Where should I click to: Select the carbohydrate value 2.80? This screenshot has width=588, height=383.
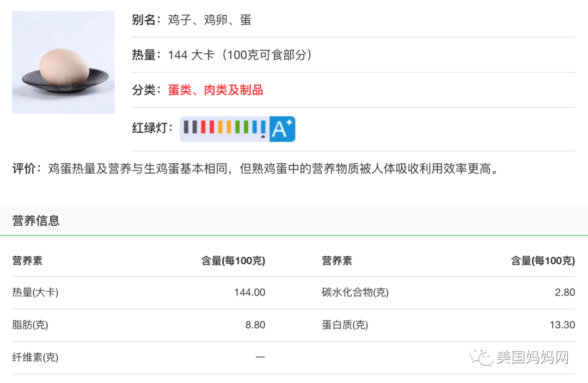click(x=565, y=292)
